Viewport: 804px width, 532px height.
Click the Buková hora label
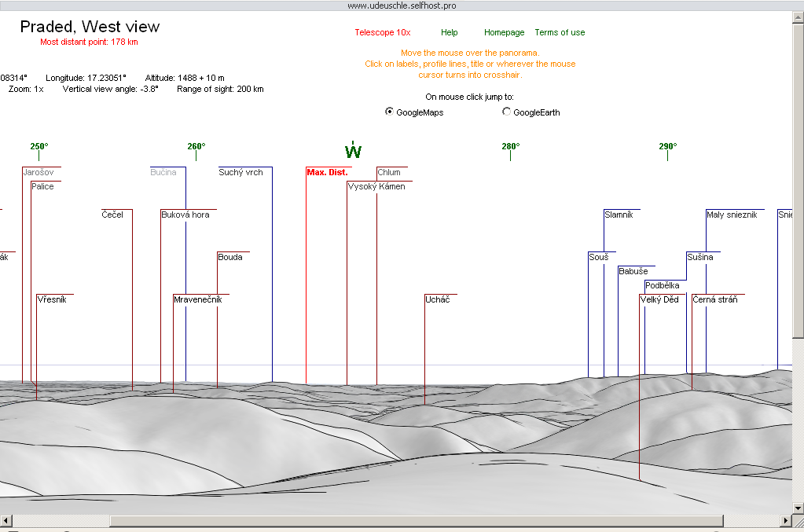coord(185,215)
